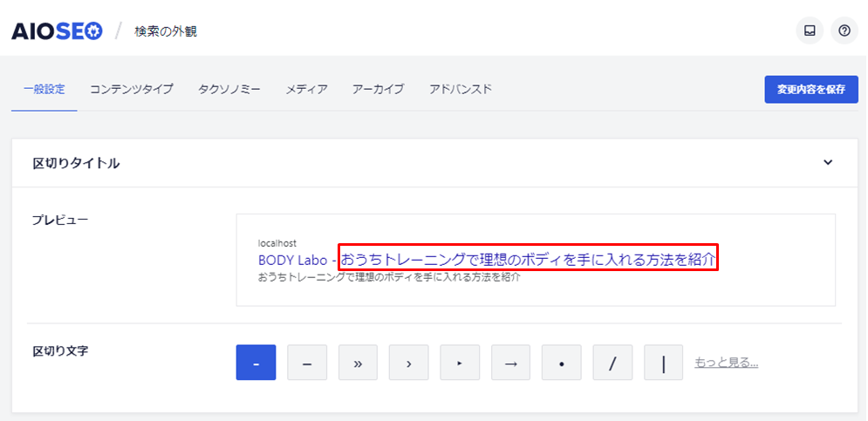
Task: Select the small triangle ‣ separator
Action: tap(460, 363)
